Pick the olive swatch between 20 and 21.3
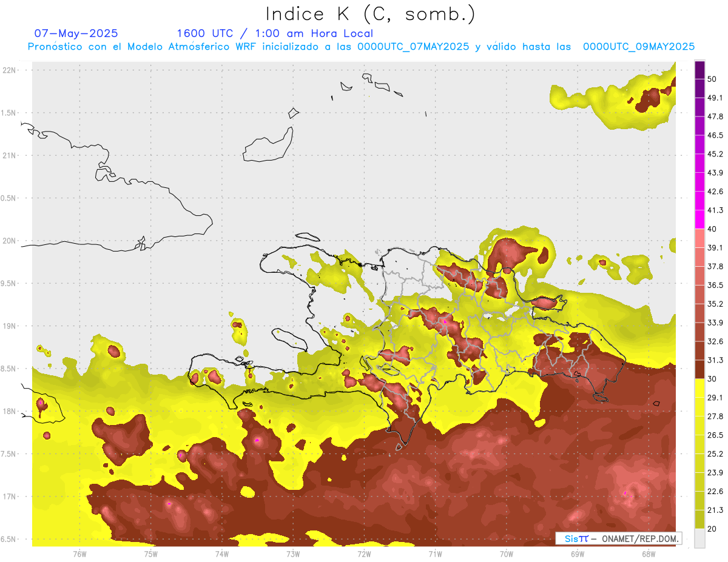The width and height of the screenshot is (728, 562). pyautogui.click(x=699, y=519)
